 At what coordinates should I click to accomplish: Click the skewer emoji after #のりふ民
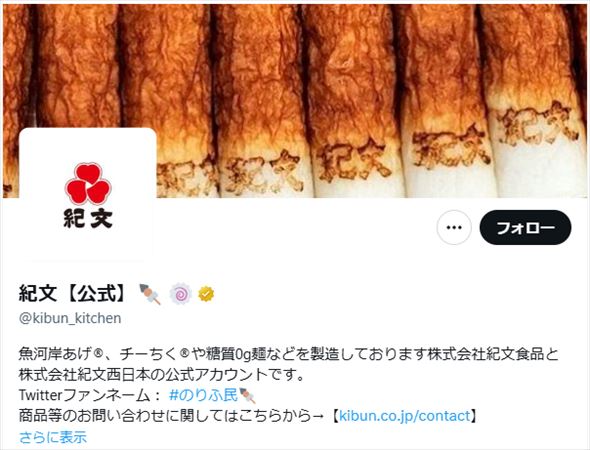click(247, 395)
